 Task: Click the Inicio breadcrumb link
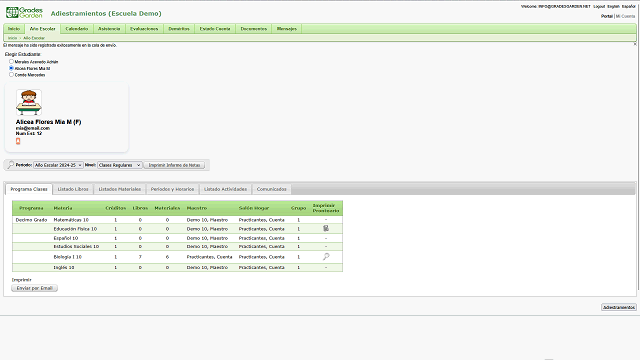(13, 38)
